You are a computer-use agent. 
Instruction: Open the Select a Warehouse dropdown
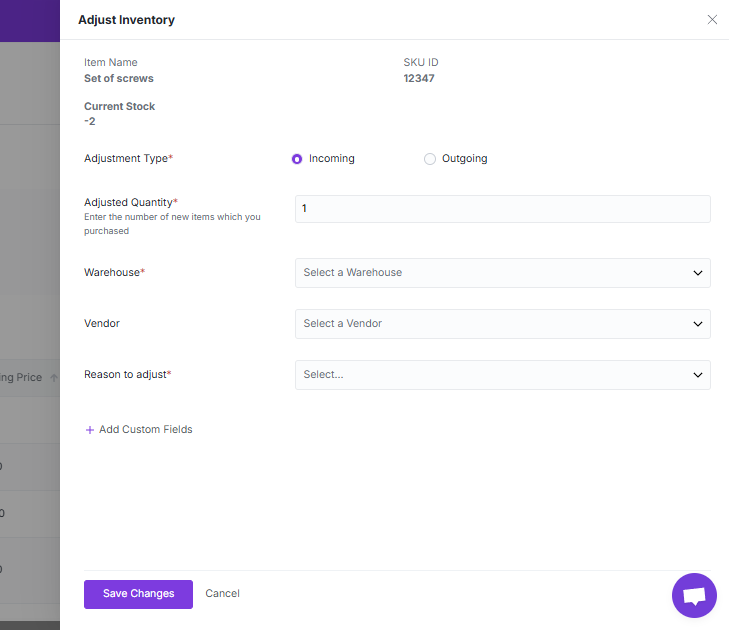(x=503, y=273)
